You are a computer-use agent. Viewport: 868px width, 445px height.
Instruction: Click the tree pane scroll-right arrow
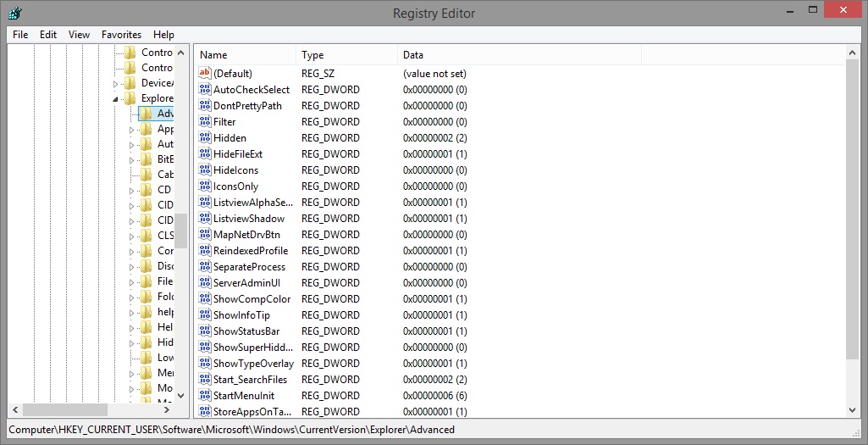point(167,410)
